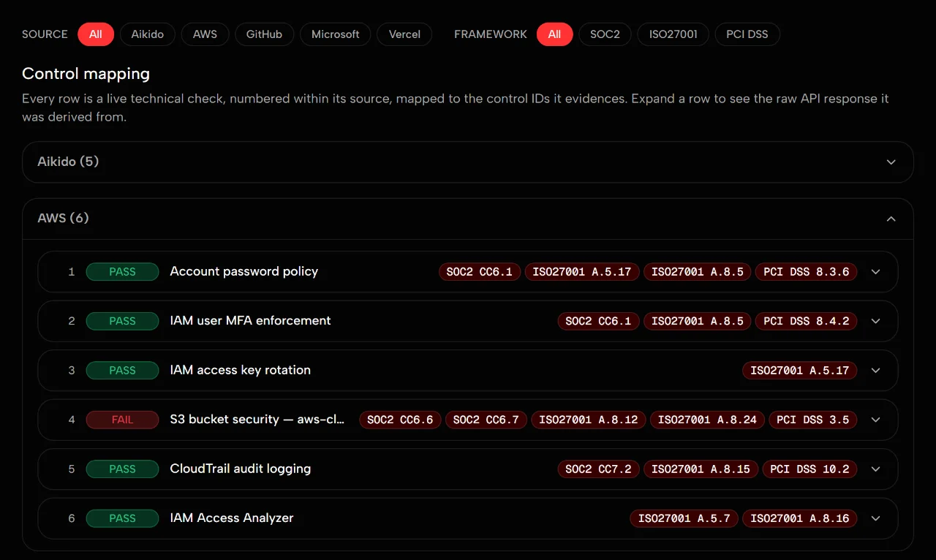Screen dimensions: 936x560
Task: Click the Account password policy title
Action: point(244,271)
